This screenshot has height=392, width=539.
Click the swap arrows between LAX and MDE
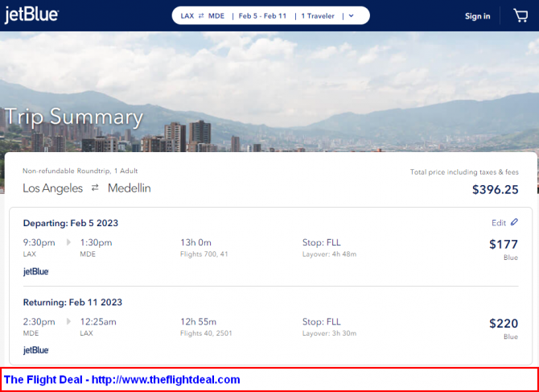click(201, 16)
